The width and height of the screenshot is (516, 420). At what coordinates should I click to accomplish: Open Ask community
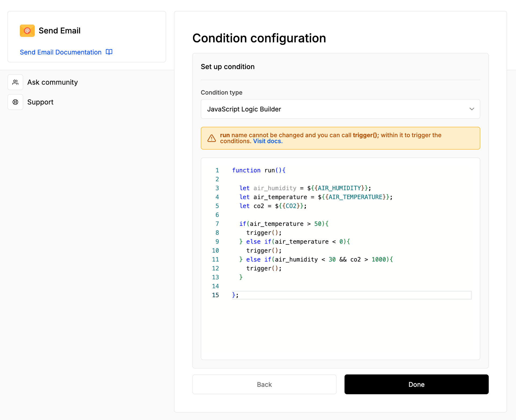52,82
